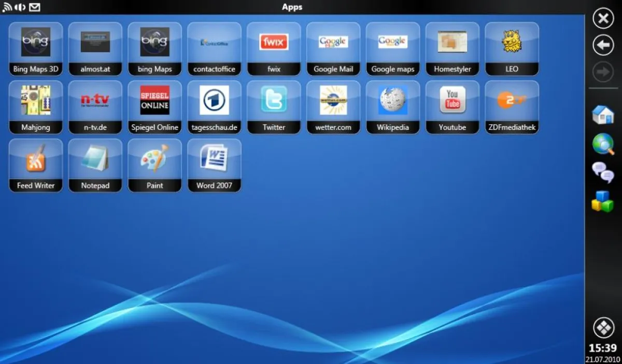Launch Notepad
622x364 pixels.
tap(95, 166)
